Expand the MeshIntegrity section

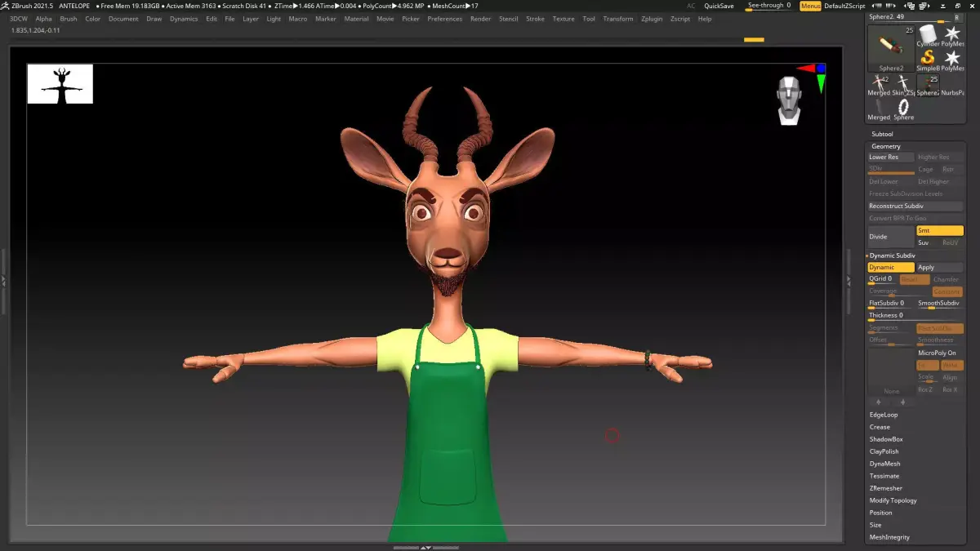tap(889, 537)
